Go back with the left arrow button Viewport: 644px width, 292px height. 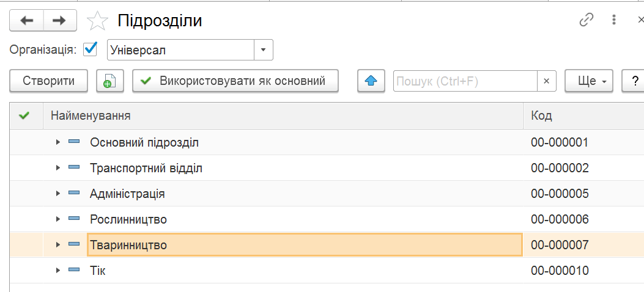(26, 21)
